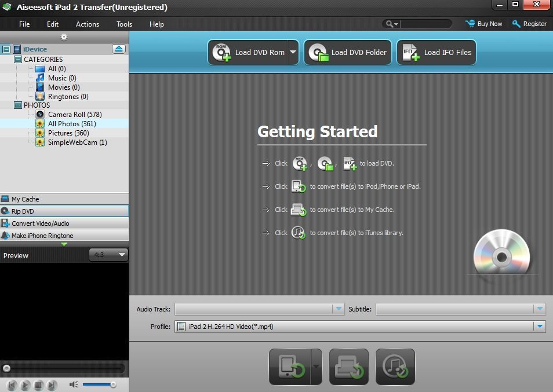This screenshot has width=553, height=392.
Task: Switch to the Rip DVD tab
Action: 64,211
